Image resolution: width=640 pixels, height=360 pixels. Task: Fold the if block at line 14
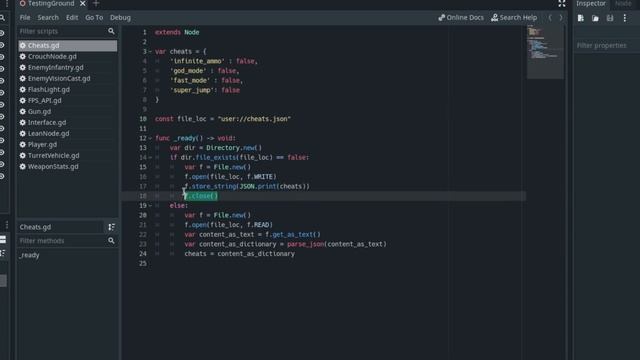pyautogui.click(x=150, y=158)
